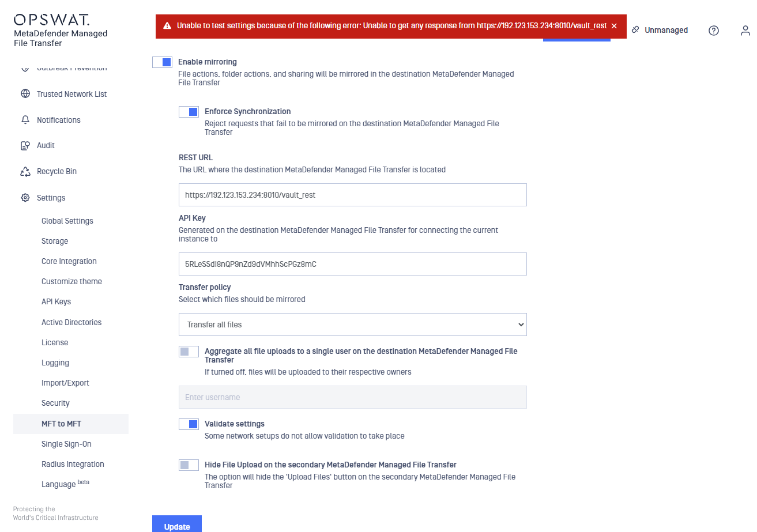This screenshot has width=757, height=532.
Task: Click the MetaDefender Managed File Transfer title
Action: point(61,38)
